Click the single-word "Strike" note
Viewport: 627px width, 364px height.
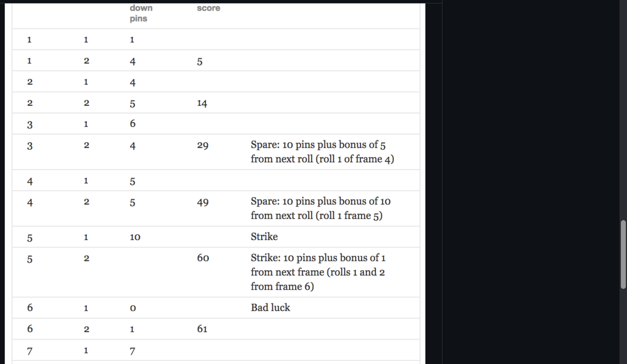tap(264, 237)
